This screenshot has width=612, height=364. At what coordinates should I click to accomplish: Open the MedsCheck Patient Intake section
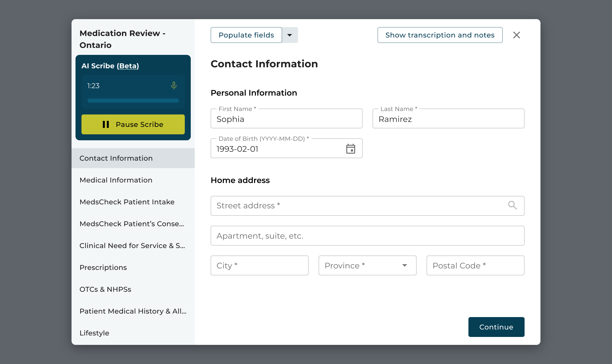point(133,202)
